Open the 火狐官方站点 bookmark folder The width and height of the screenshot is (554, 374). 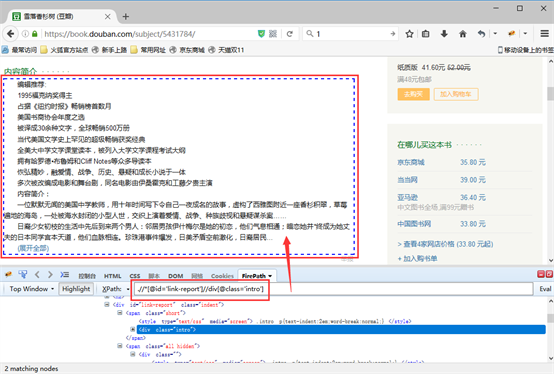tap(64, 50)
